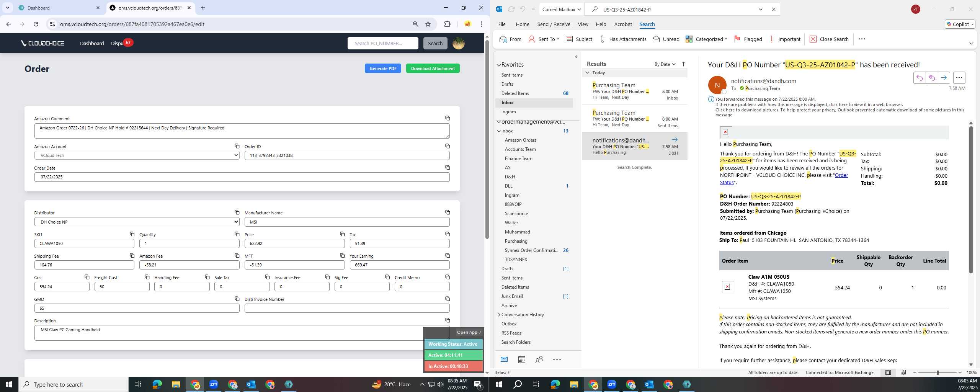Reload the OMS order page
This screenshot has height=392, width=980.
pos(36,24)
